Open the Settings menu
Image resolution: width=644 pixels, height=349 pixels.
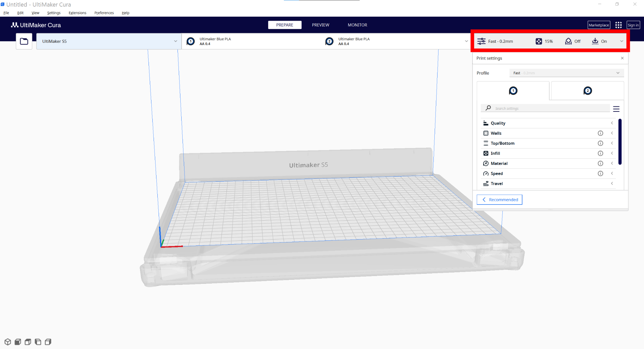point(54,13)
